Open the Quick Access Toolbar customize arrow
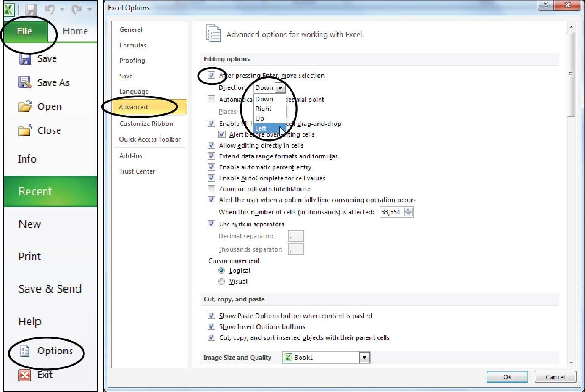585x392 pixels. pos(90,9)
